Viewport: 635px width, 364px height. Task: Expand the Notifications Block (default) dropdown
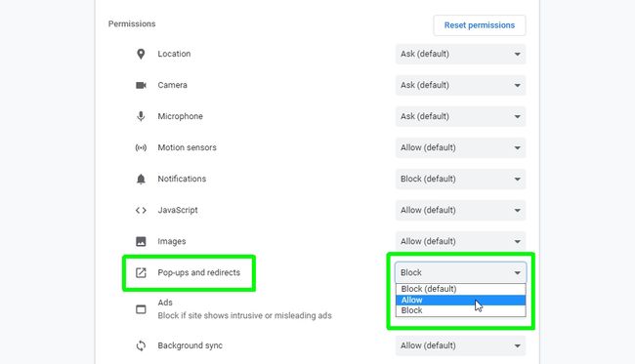click(x=460, y=179)
